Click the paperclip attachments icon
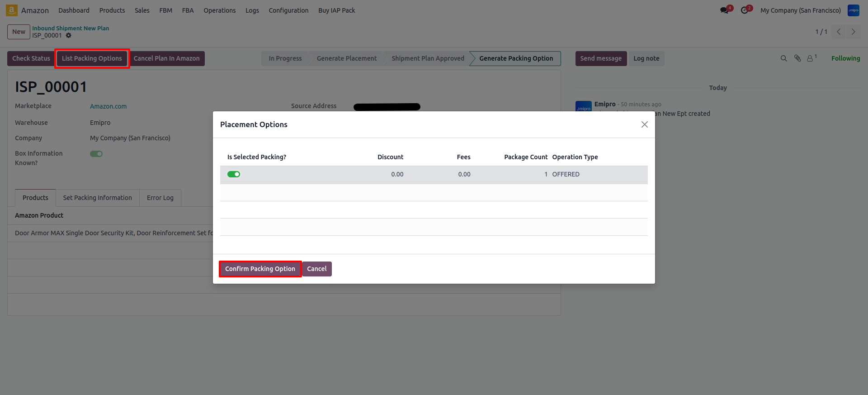This screenshot has height=395, width=868. [797, 58]
